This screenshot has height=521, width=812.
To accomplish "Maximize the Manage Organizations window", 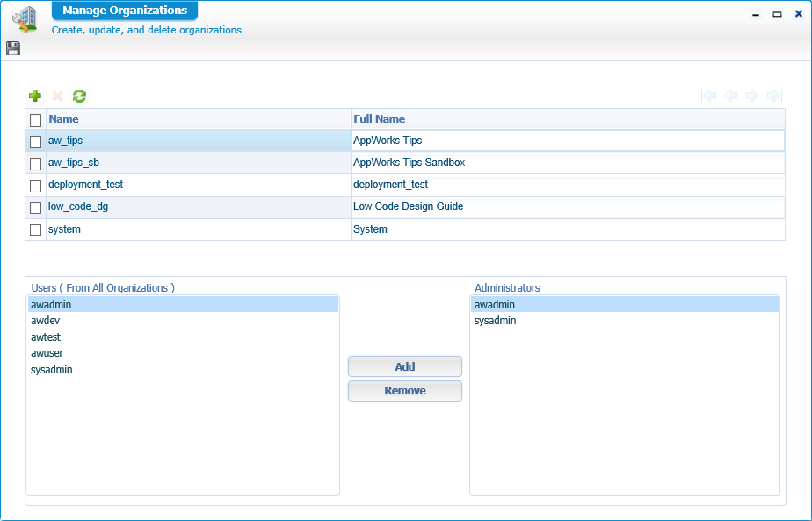I will click(x=778, y=15).
